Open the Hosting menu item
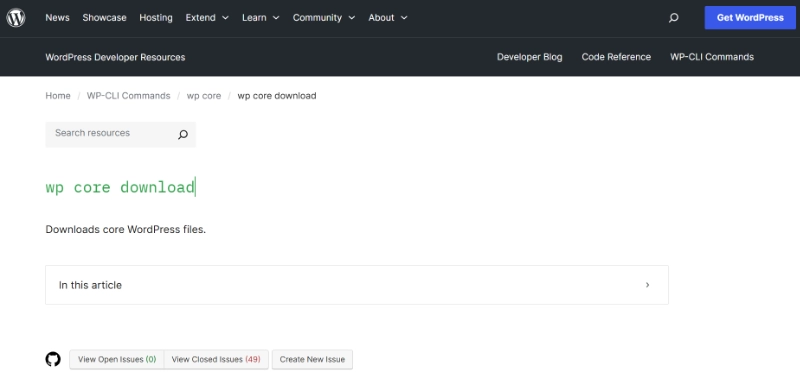The image size is (800, 375). pos(156,18)
